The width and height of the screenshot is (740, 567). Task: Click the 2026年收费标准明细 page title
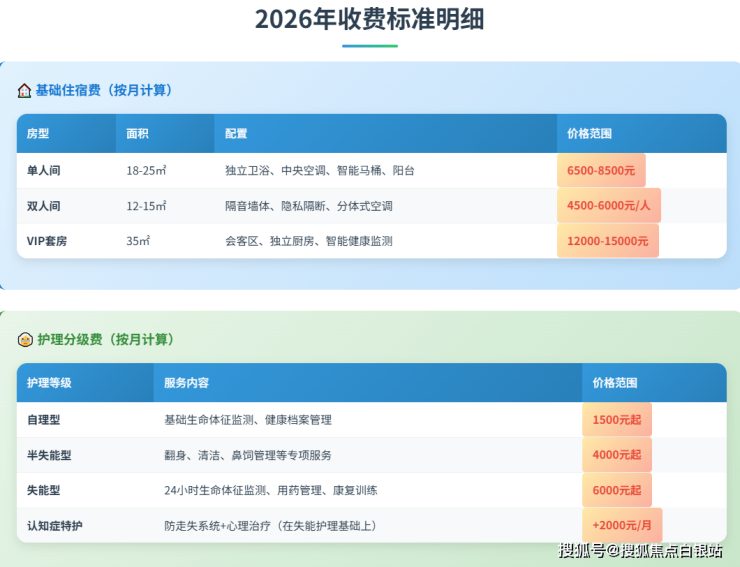[369, 19]
